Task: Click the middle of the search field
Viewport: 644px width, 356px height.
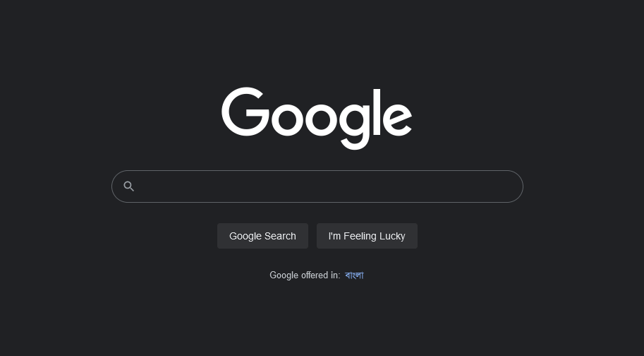Action: 317,186
